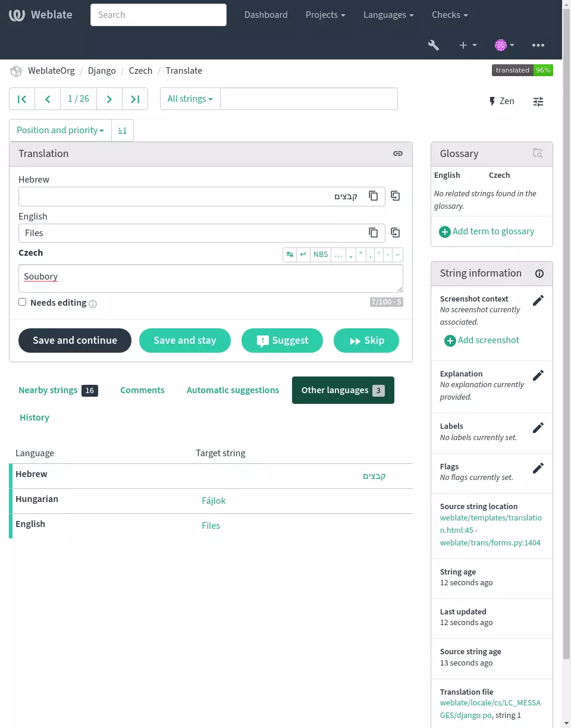Click the WeblateOrg breadcrumb project icon
The image size is (571, 728).
[16, 71]
